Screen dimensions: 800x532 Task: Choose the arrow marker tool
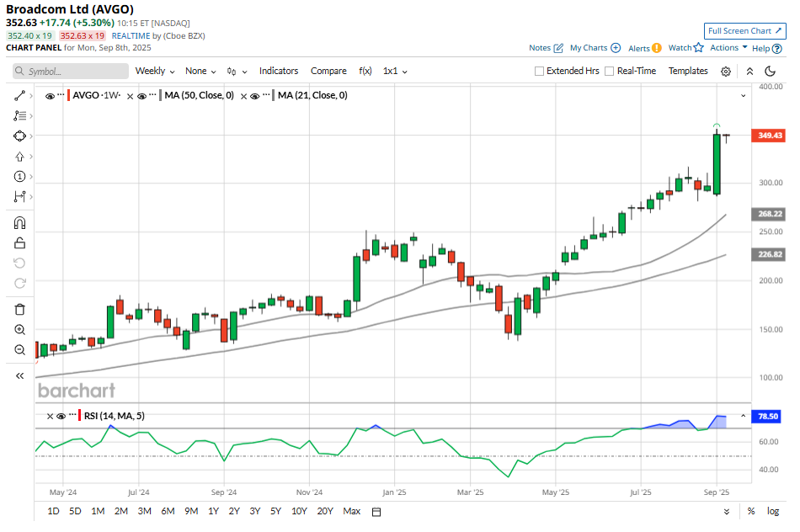click(19, 157)
